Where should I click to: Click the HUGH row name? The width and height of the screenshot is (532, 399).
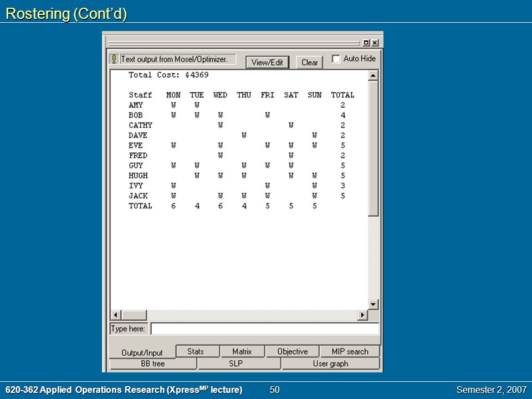click(138, 176)
